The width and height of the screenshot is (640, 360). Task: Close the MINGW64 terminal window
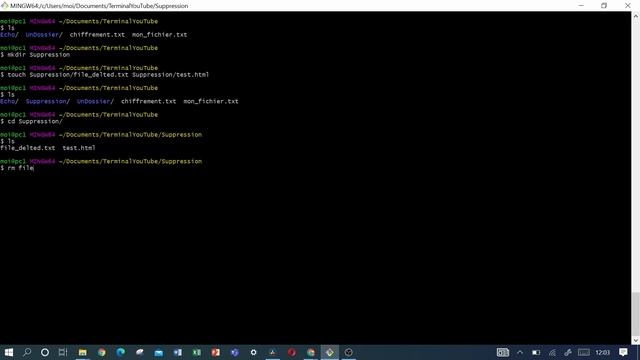click(x=628, y=5)
